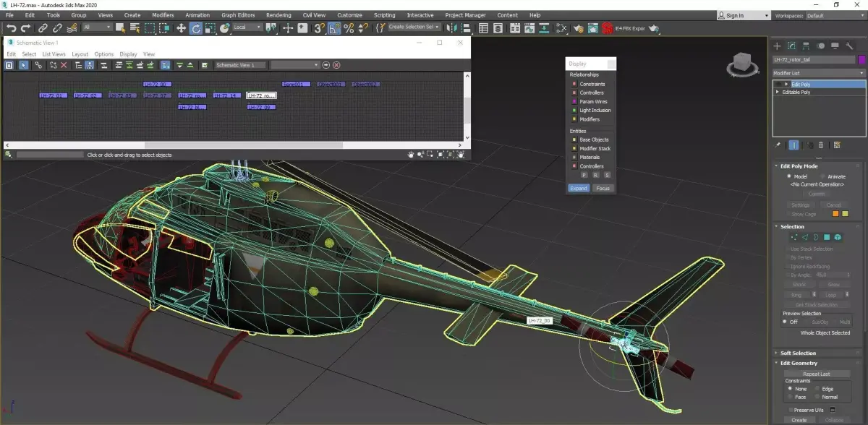868x425 pixels.
Task: Click the purple object color swatch
Action: tap(861, 60)
